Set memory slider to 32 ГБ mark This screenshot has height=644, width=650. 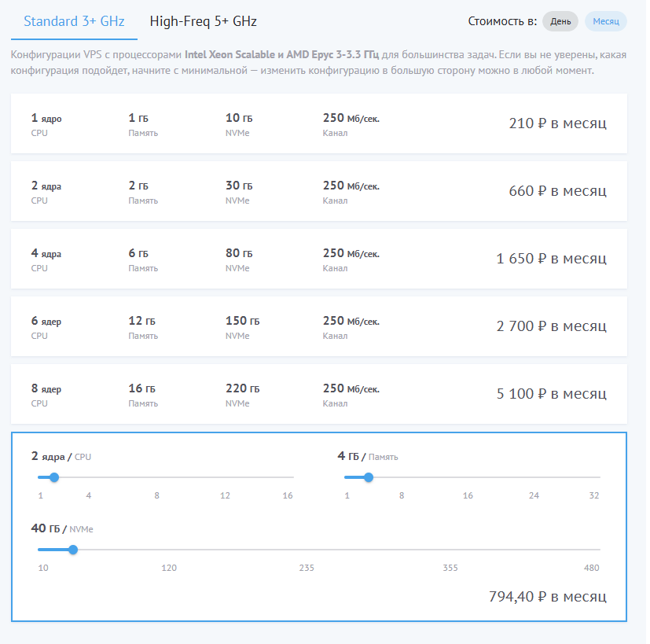pos(600,477)
